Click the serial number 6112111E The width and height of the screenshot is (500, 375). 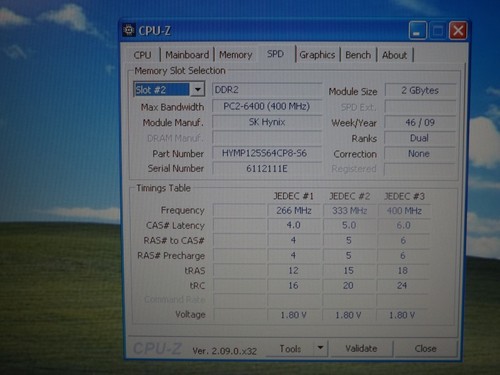pos(267,169)
